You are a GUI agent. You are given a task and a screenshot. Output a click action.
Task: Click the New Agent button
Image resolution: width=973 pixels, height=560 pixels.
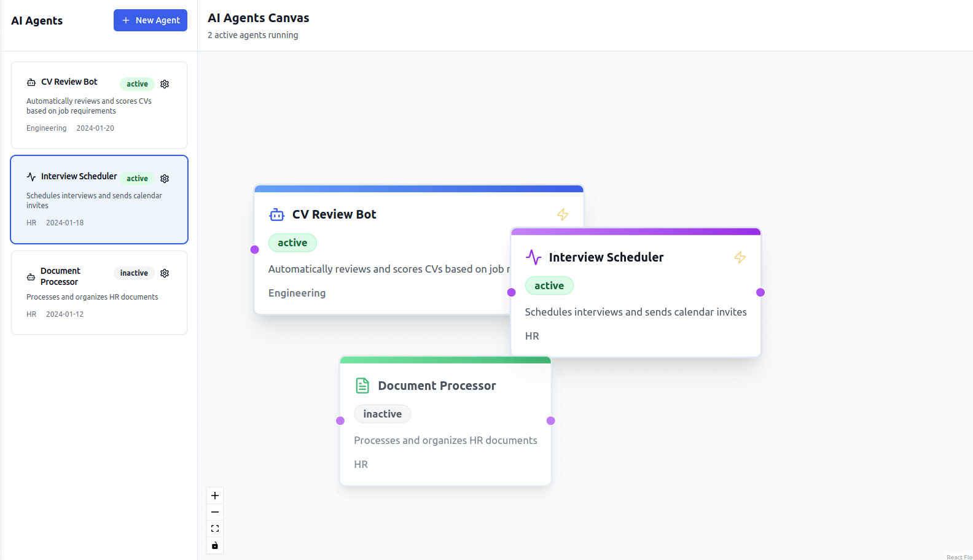click(x=150, y=20)
